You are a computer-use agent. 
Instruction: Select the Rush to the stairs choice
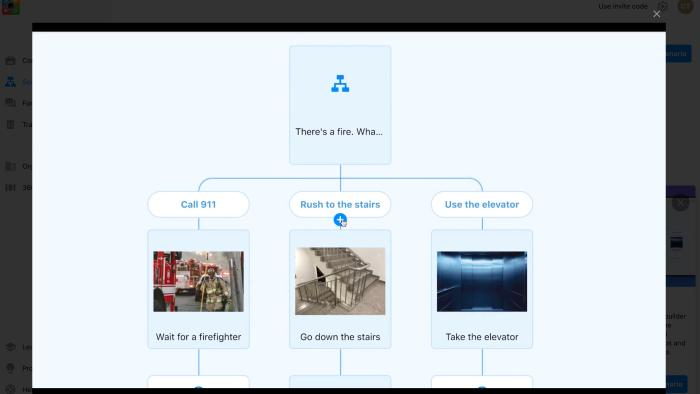(340, 204)
